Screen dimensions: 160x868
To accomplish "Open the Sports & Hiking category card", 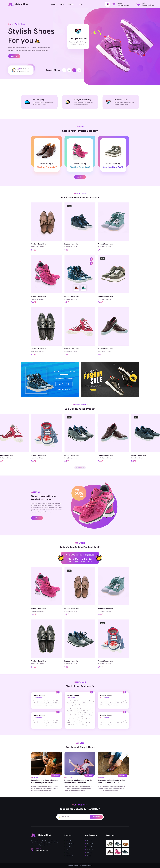I will coord(80,154).
